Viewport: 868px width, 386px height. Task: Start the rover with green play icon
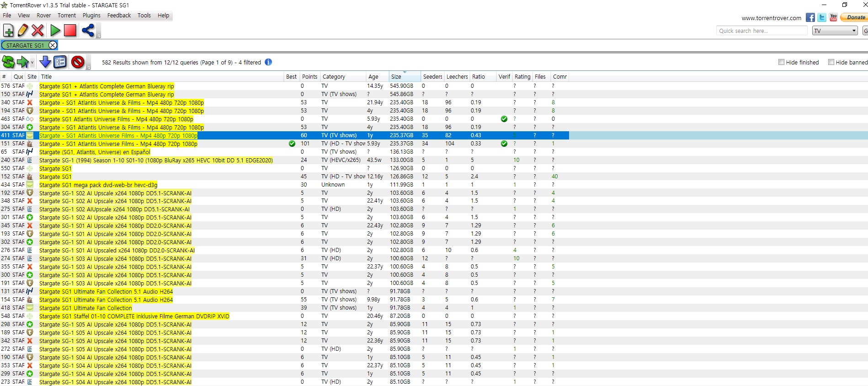(x=55, y=31)
